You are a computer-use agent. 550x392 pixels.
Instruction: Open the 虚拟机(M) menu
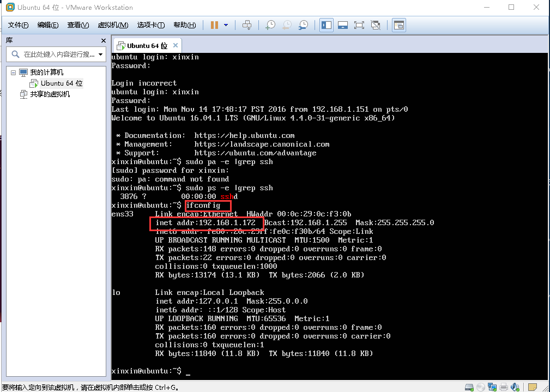[113, 25]
